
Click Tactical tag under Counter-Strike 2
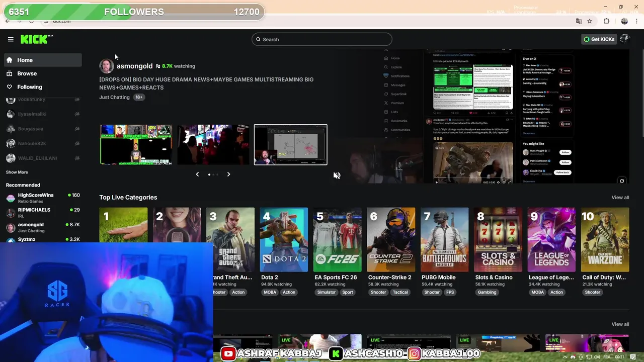point(400,292)
